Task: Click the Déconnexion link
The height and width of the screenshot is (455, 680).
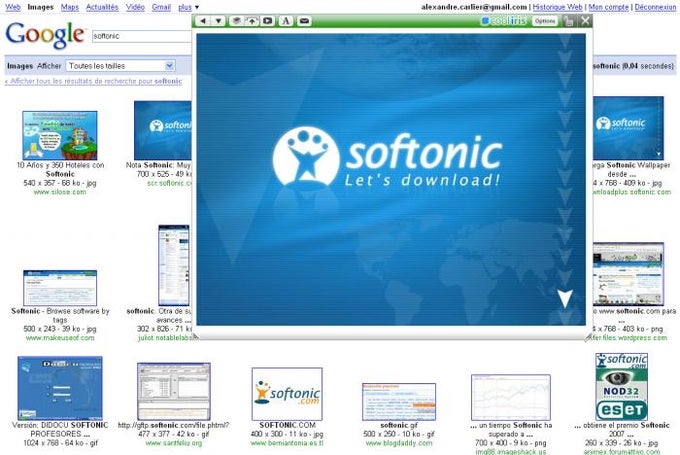Action: tap(655, 7)
